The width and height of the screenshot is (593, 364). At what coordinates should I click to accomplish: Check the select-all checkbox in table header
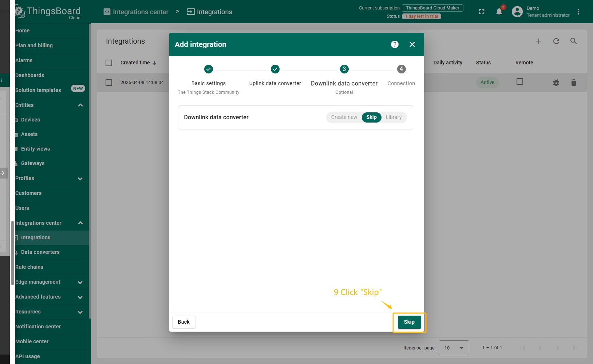(109, 63)
